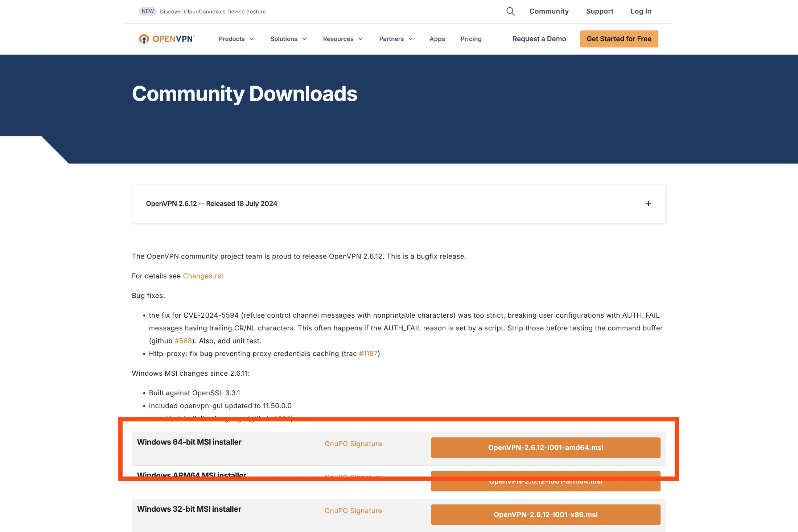Click the Community Downloads heading
The image size is (798, 532).
244,94
